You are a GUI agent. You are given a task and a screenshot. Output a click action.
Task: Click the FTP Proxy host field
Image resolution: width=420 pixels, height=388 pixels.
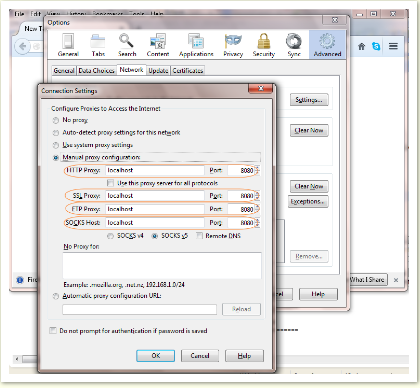tap(155, 209)
